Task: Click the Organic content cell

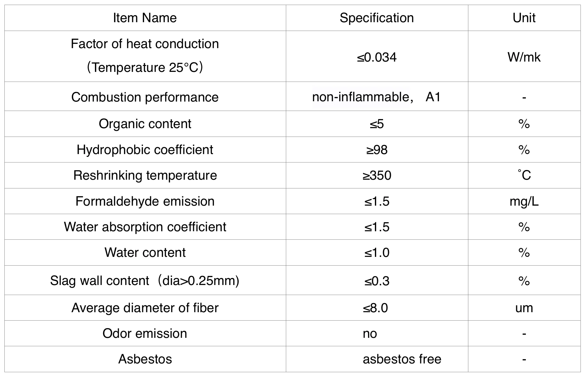Action: click(x=145, y=124)
